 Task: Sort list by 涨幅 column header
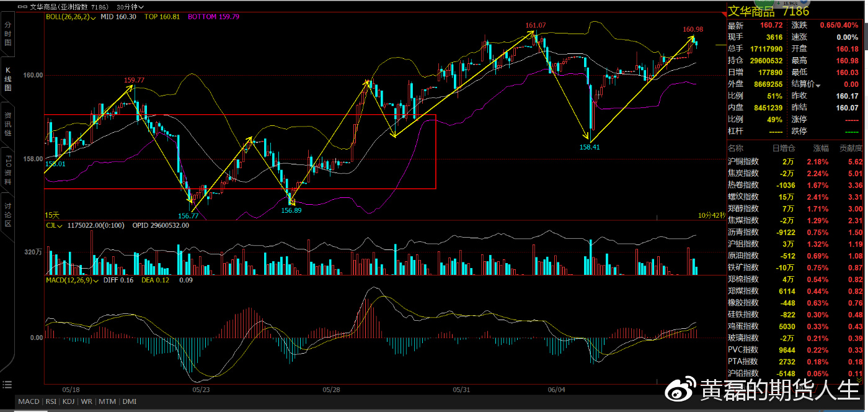[820, 149]
